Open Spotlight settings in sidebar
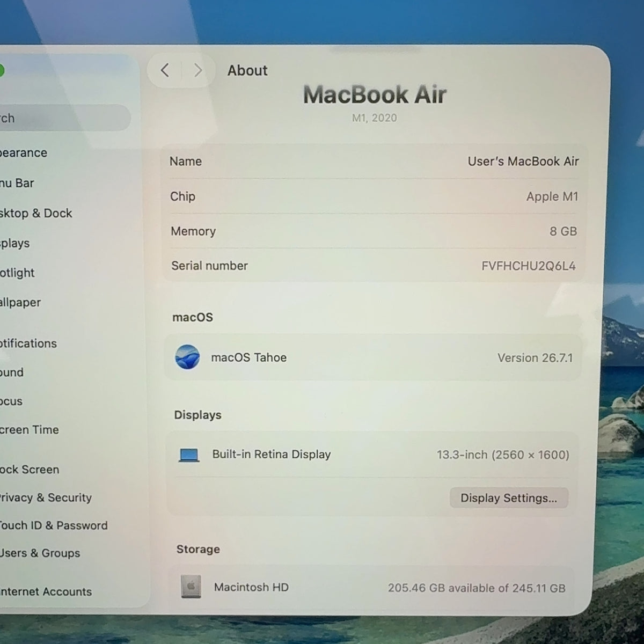 click(x=17, y=273)
